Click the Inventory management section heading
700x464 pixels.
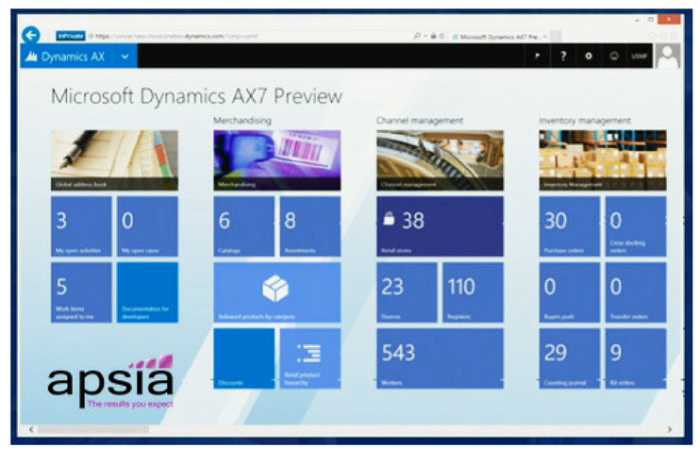coord(585,121)
